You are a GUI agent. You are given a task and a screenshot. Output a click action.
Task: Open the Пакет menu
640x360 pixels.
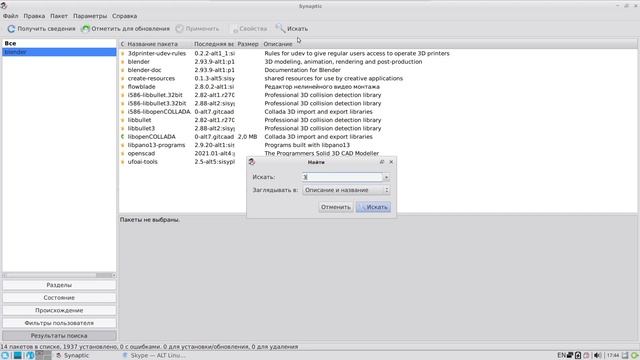point(59,16)
